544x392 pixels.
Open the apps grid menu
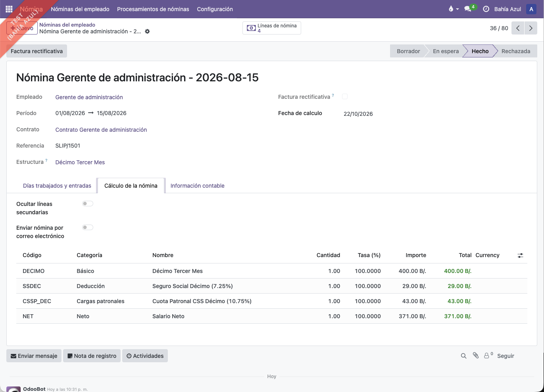[x=9, y=9]
